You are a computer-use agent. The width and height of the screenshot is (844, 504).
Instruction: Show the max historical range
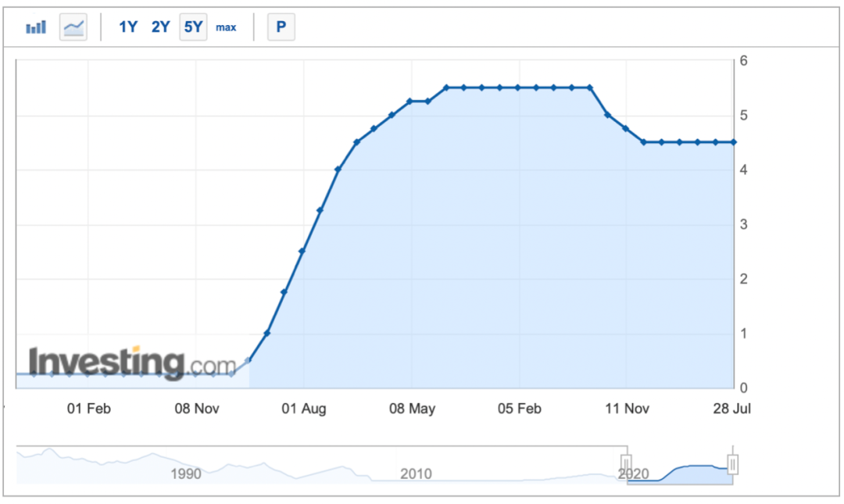[226, 27]
